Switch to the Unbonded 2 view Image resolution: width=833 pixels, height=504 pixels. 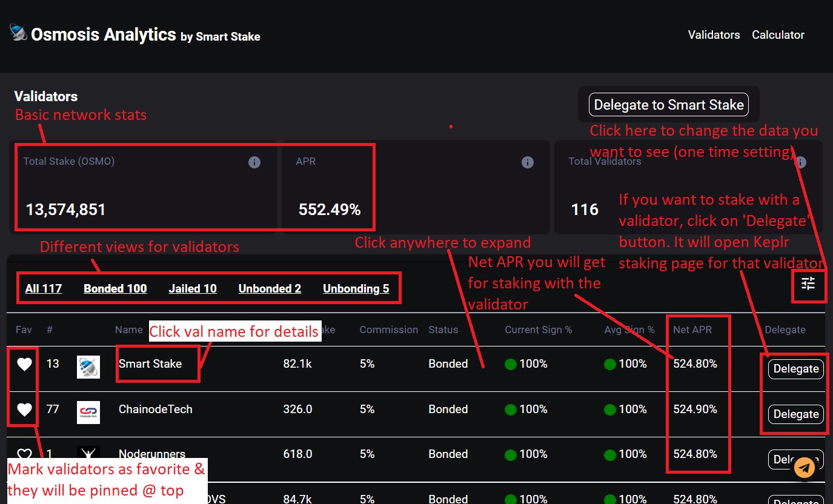[270, 288]
